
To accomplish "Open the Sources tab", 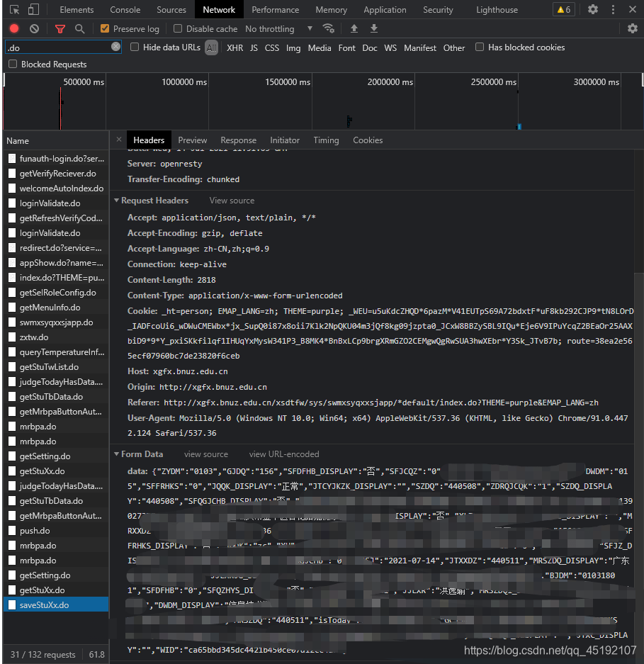I will pyautogui.click(x=171, y=10).
